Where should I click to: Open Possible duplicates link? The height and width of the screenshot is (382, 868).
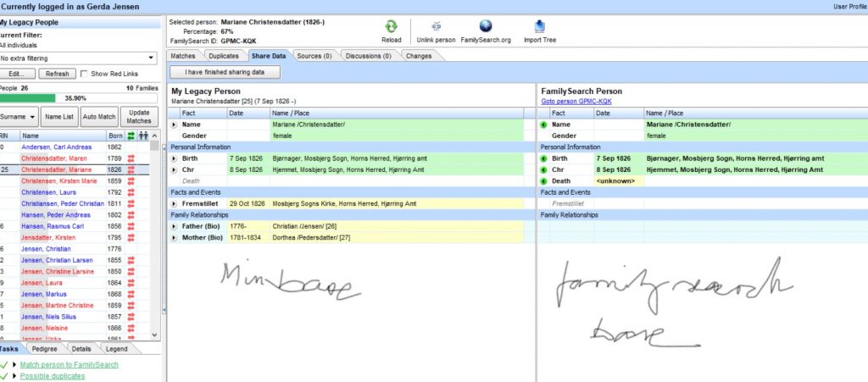[x=53, y=376]
